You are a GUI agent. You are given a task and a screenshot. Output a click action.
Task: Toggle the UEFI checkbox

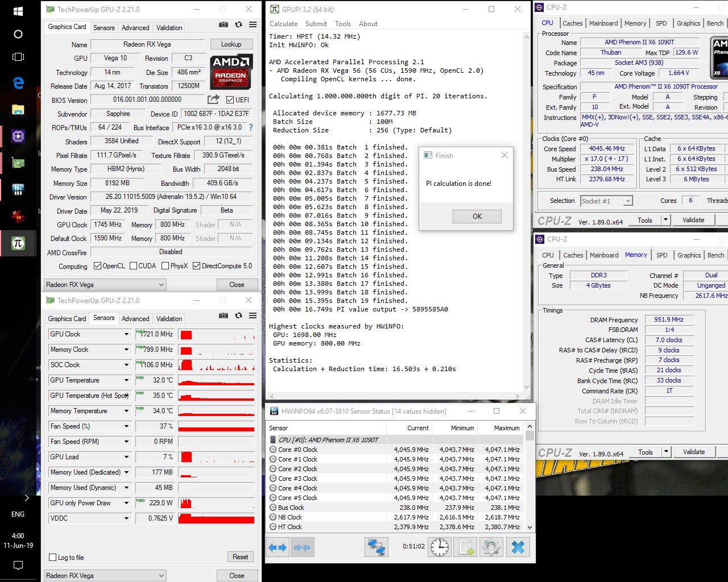click(x=230, y=99)
